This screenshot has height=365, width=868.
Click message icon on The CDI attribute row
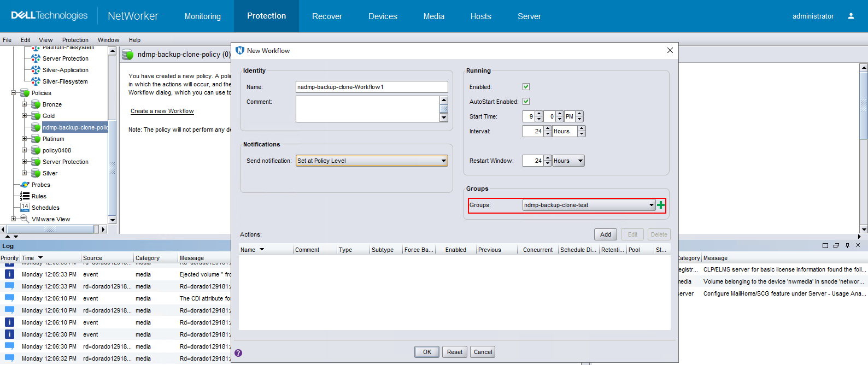coord(9,298)
